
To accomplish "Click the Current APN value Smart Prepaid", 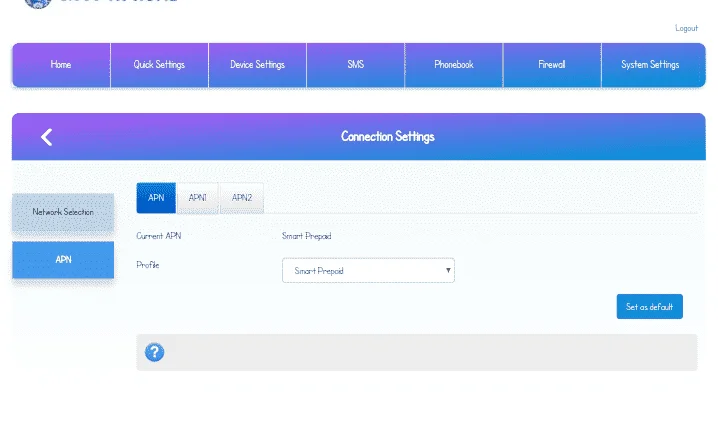I will click(306, 236).
